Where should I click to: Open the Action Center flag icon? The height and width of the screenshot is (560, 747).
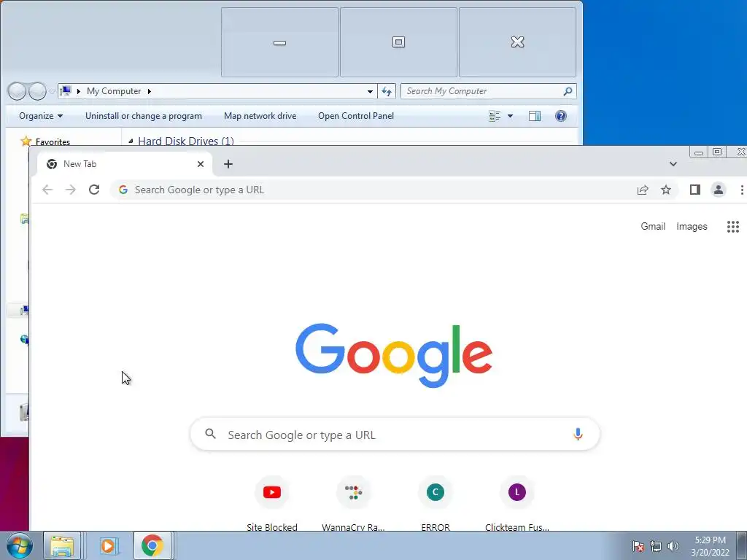[x=638, y=546]
